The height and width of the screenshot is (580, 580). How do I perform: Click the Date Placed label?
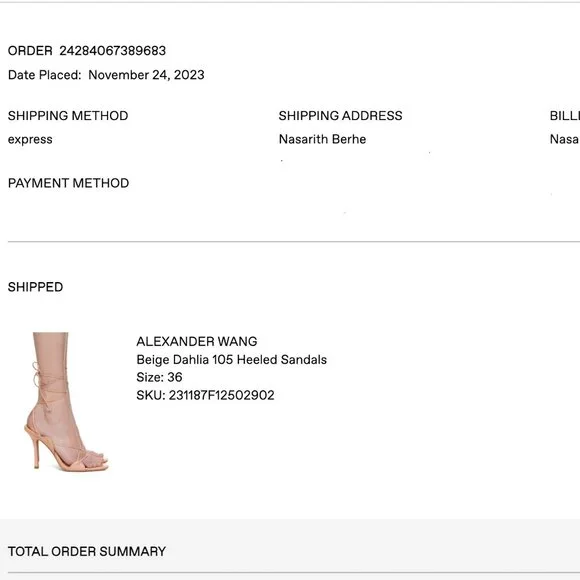44,75
